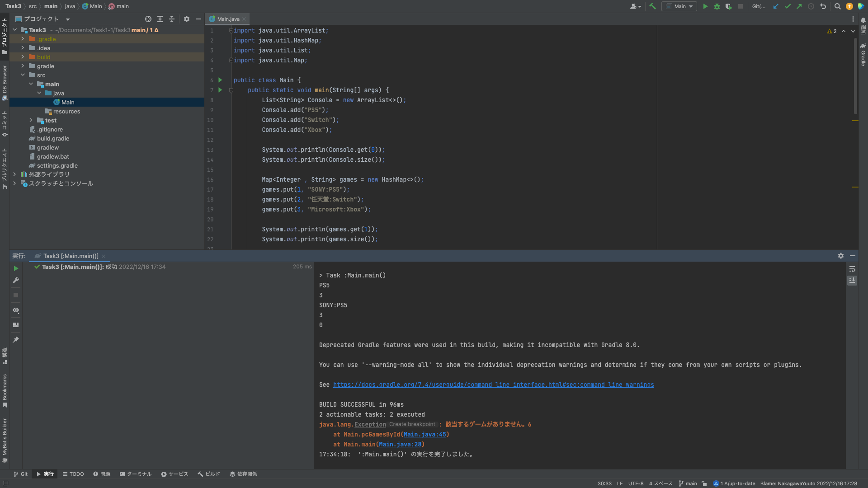Commit changes with the green checkmark icon
This screenshot has width=868, height=488.
788,6
